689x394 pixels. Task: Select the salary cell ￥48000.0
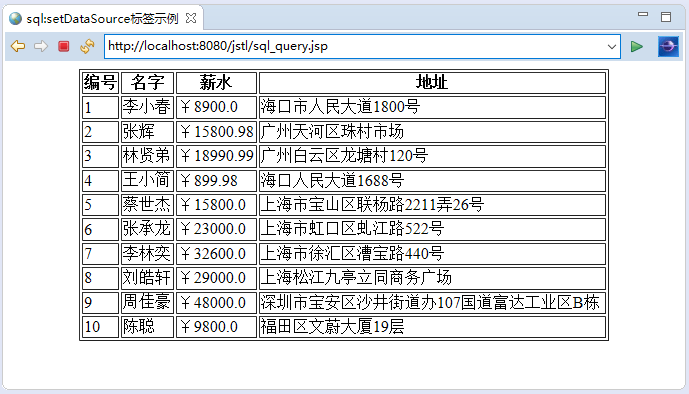pyautogui.click(x=216, y=303)
